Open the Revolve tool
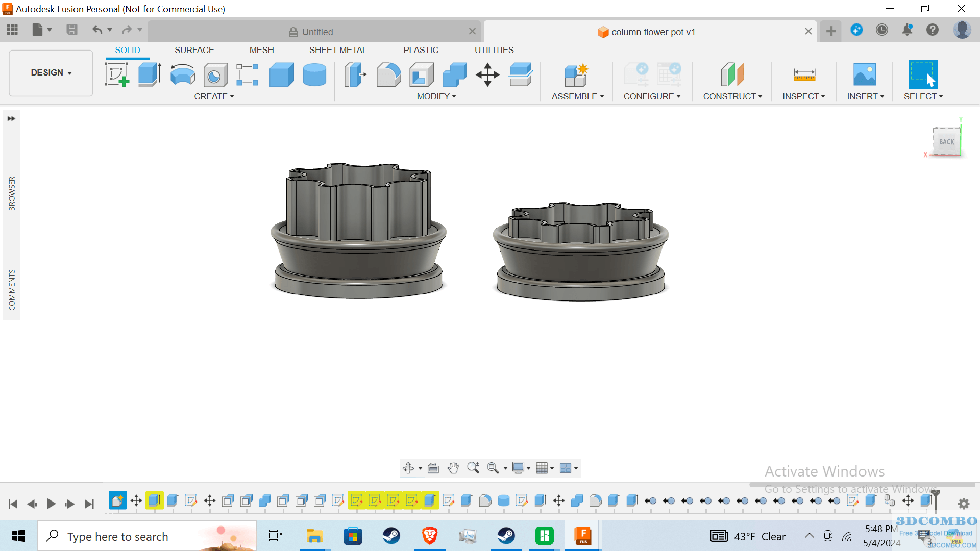 click(182, 74)
